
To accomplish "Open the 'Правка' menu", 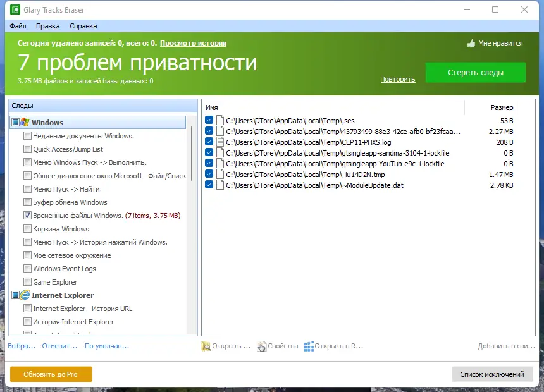I will pyautogui.click(x=47, y=26).
